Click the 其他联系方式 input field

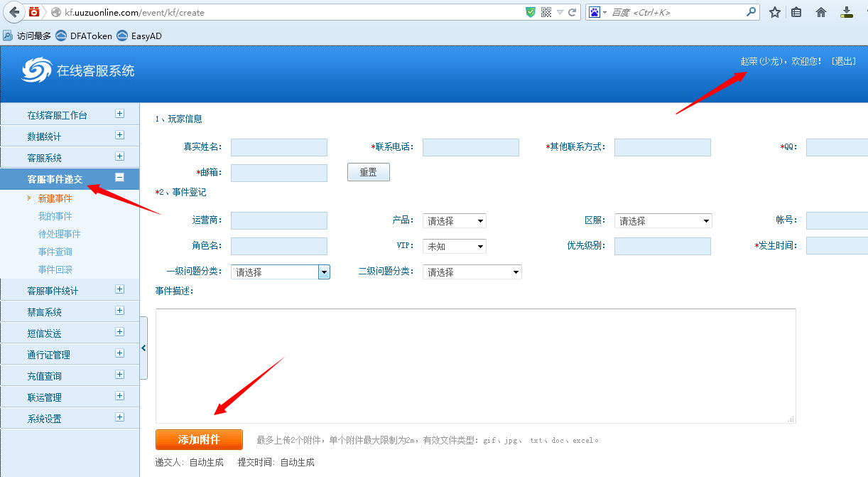(x=663, y=147)
